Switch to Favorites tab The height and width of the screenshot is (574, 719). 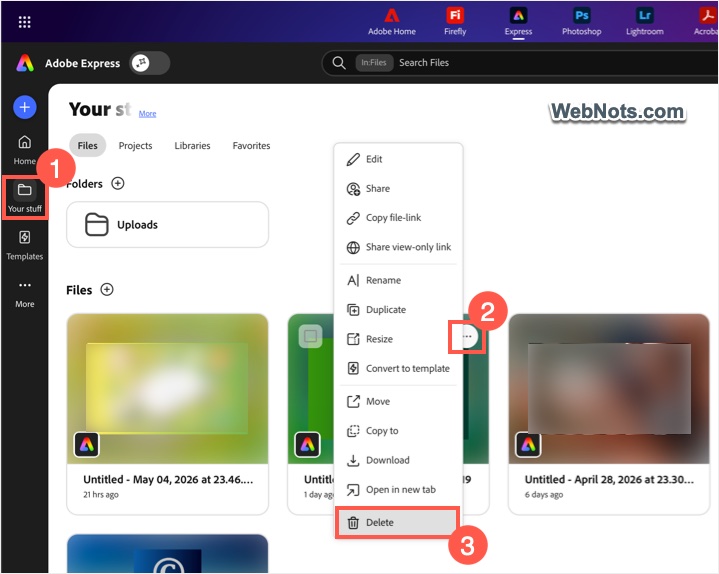(x=251, y=145)
